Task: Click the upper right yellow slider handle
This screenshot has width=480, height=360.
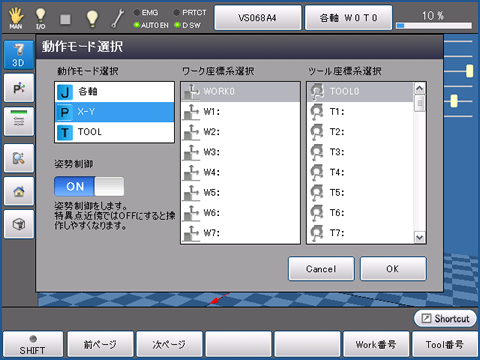Action: pyautogui.click(x=469, y=71)
